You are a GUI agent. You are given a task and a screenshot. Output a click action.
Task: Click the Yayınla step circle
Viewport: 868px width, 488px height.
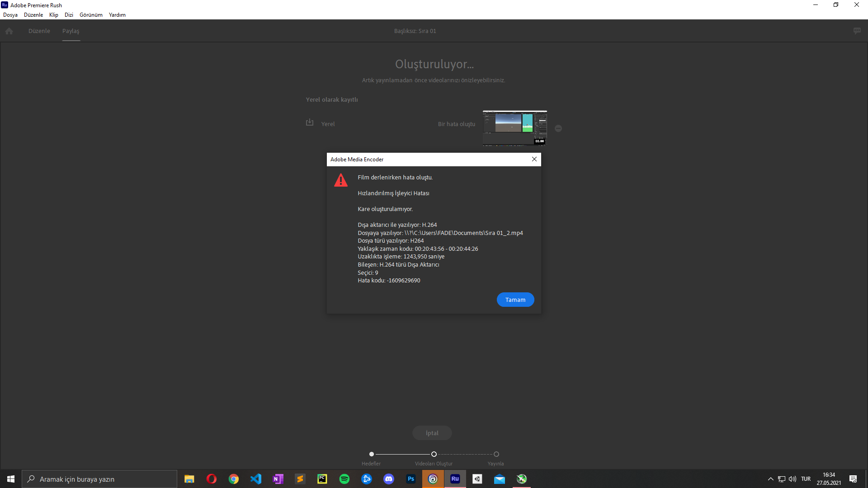(496, 454)
